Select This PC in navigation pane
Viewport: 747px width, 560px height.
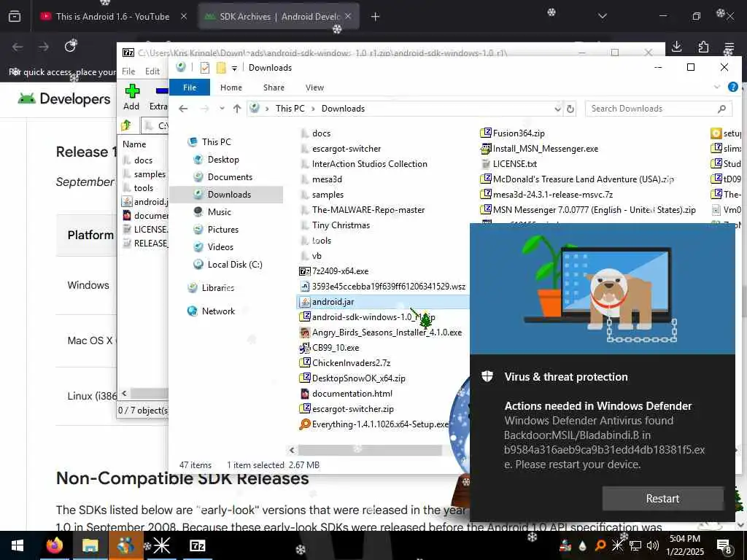216,142
